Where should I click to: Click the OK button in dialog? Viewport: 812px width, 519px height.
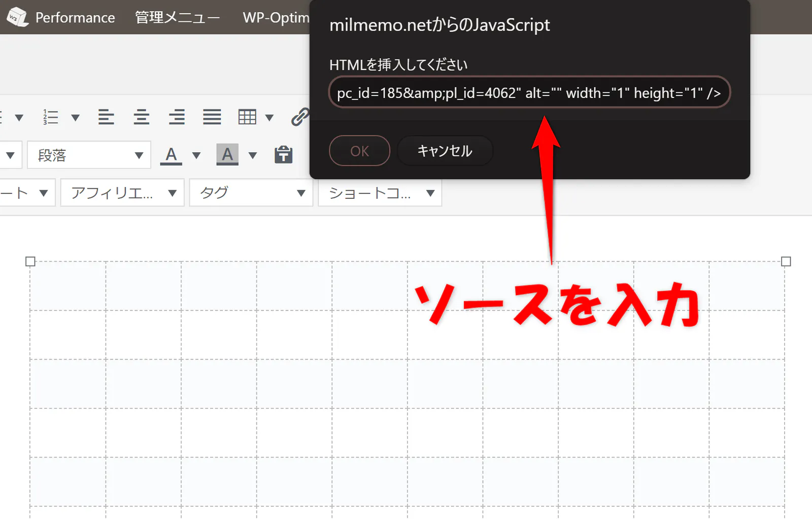coord(359,151)
